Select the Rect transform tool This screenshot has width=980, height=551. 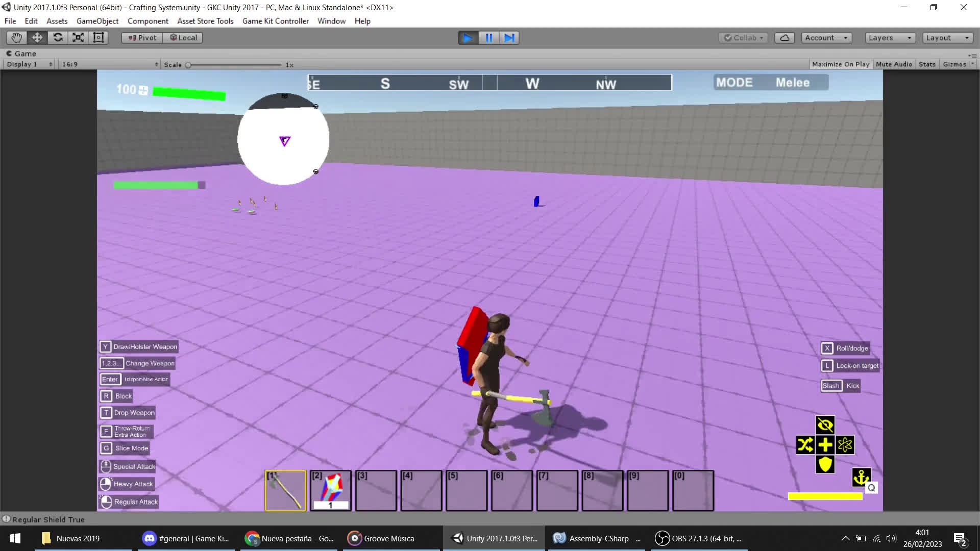98,37
